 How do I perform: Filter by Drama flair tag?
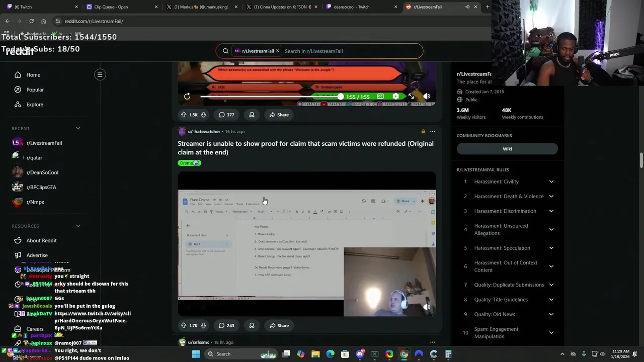point(189,163)
